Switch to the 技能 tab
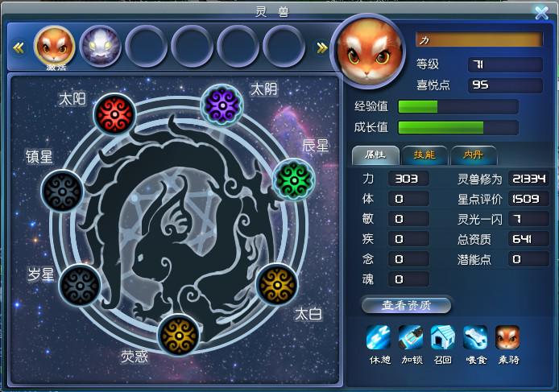 [424, 155]
